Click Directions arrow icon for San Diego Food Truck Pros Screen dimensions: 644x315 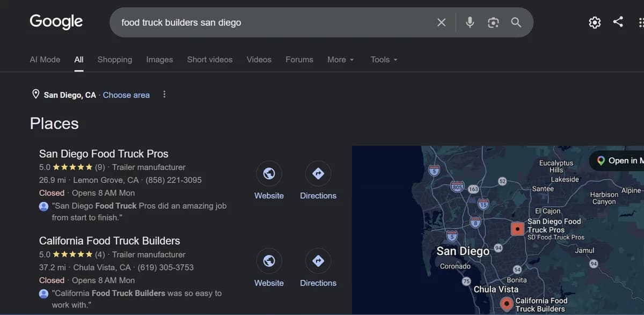318,173
